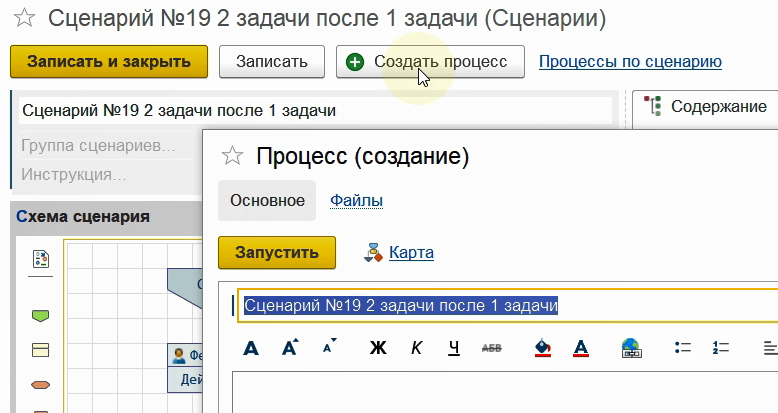
Task: Pick the yellow action block shape
Action: coord(41,350)
